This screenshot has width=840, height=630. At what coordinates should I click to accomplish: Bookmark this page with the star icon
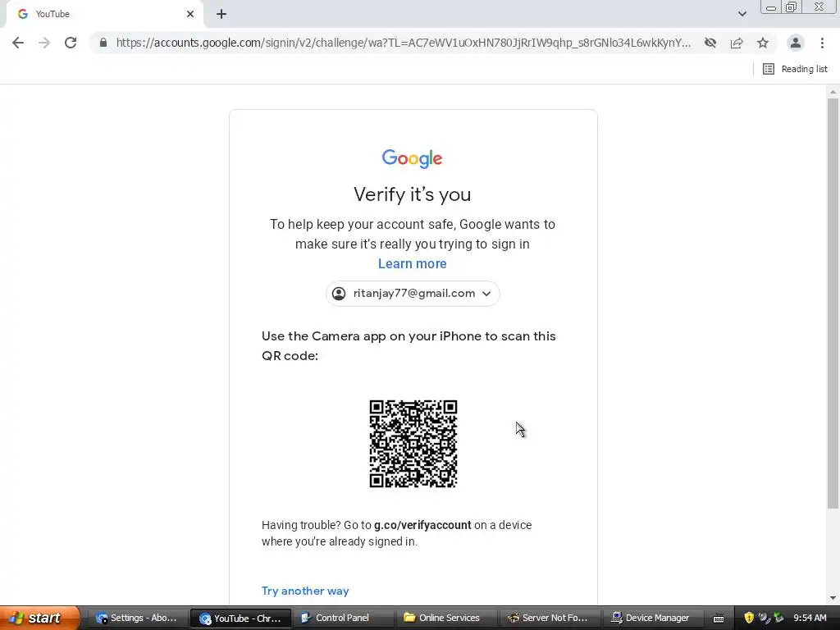coord(763,43)
